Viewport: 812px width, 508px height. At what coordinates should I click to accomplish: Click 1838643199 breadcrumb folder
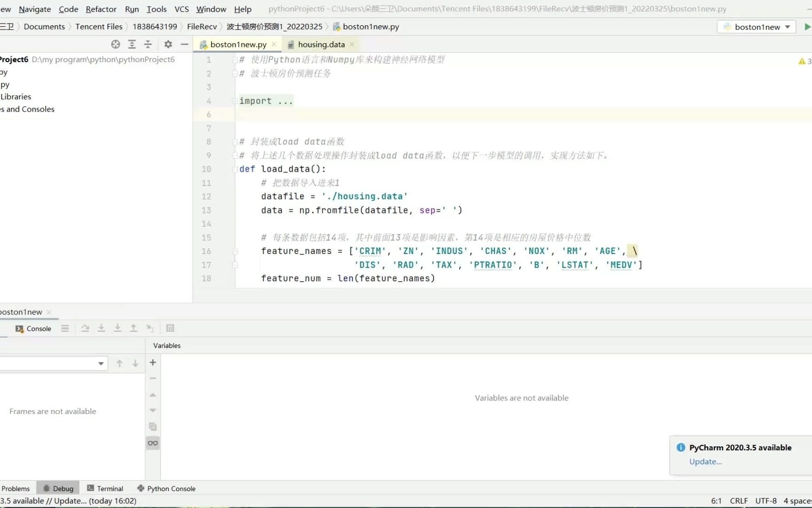[x=155, y=27]
